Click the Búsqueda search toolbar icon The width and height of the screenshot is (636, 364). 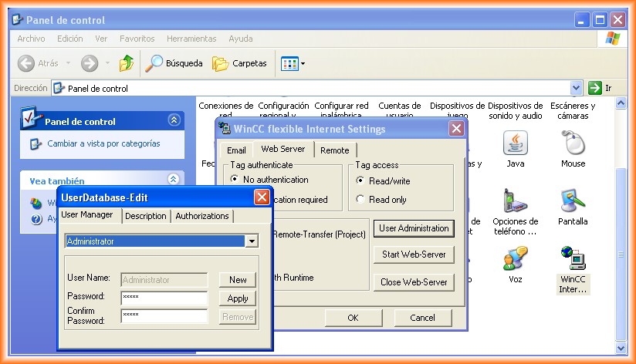click(x=174, y=63)
